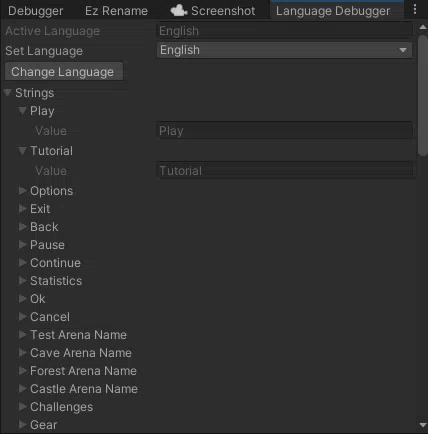Screen dimensions: 428x434
Task: Expand the Exit string entry
Action: coord(22,209)
